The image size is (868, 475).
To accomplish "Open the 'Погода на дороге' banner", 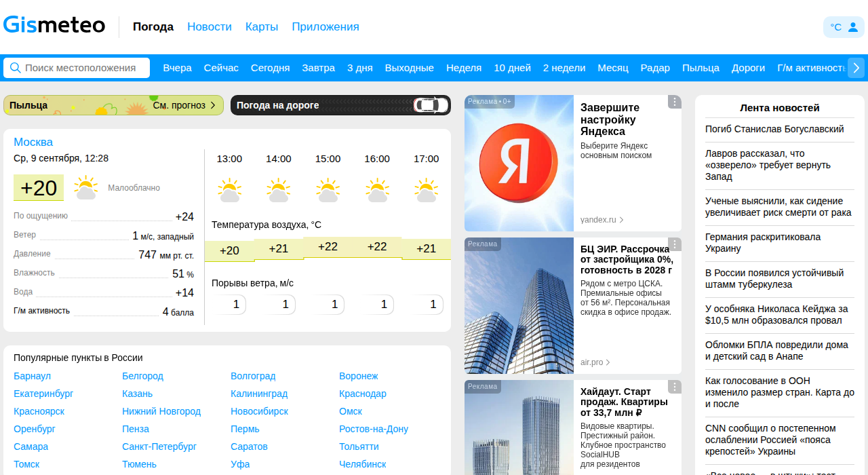I will pyautogui.click(x=340, y=105).
